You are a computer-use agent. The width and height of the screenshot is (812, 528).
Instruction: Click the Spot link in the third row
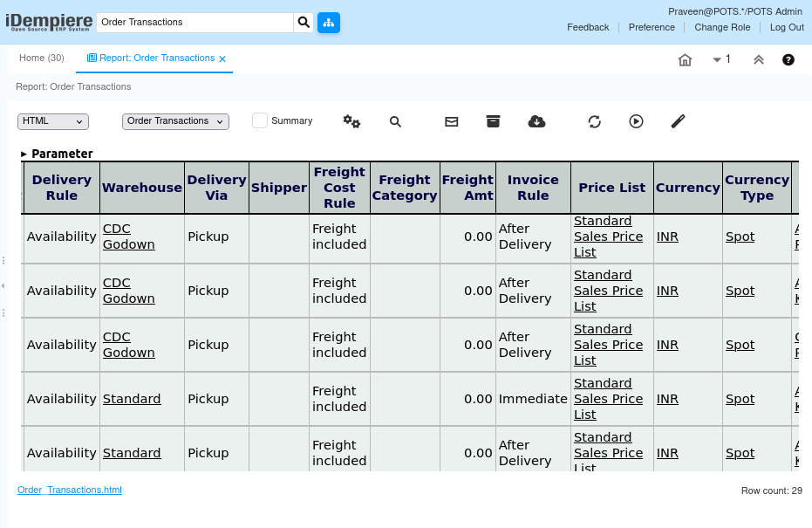[x=740, y=345]
